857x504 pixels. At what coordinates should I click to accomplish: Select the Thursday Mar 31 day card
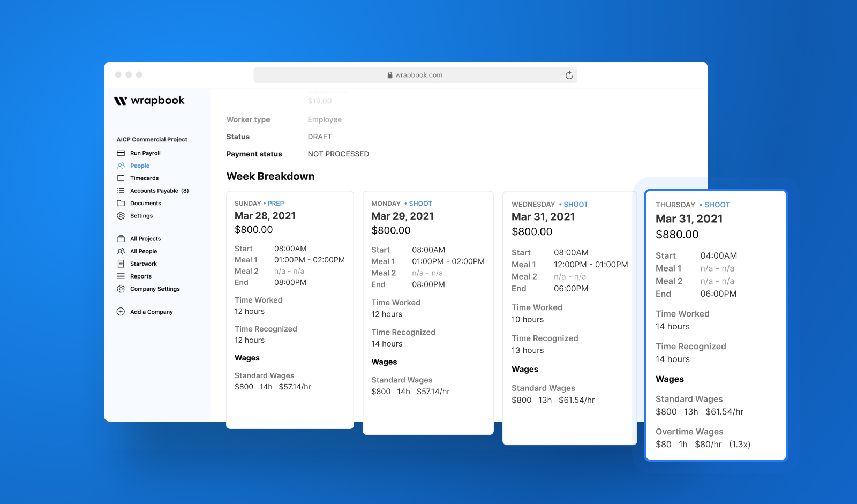(716, 325)
